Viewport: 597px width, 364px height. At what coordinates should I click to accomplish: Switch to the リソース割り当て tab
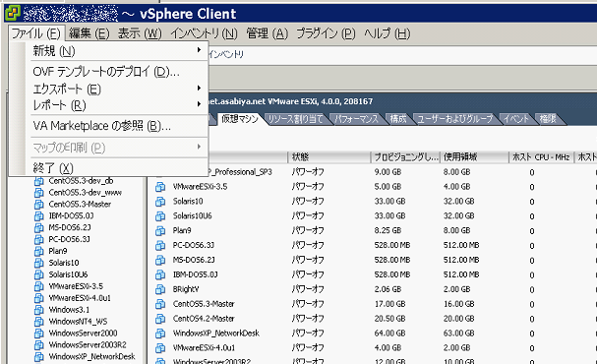coord(295,119)
